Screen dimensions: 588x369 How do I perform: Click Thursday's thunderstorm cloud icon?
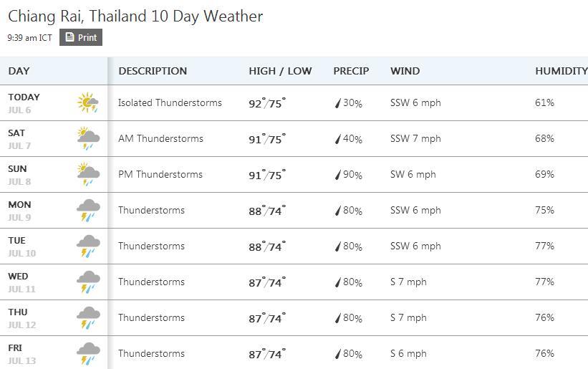88,318
